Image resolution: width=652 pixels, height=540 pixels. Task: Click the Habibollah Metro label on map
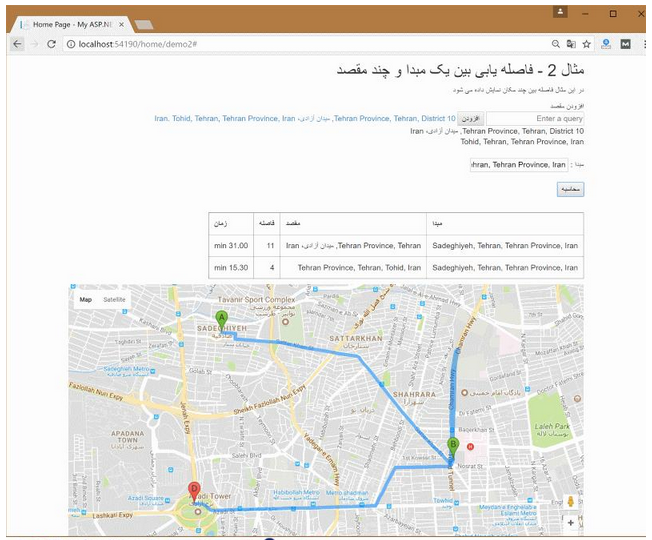[x=296, y=492]
